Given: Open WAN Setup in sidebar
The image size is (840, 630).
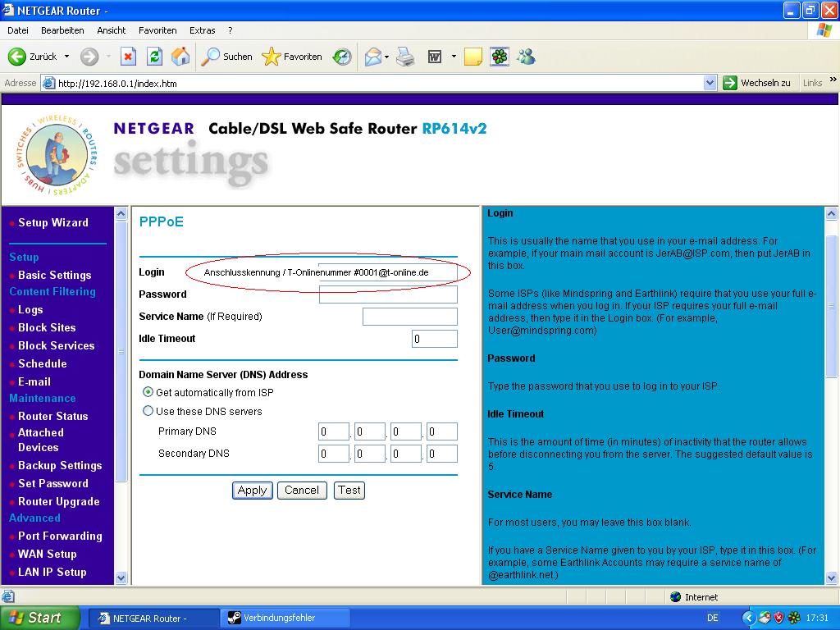Looking at the screenshot, I should (x=47, y=554).
